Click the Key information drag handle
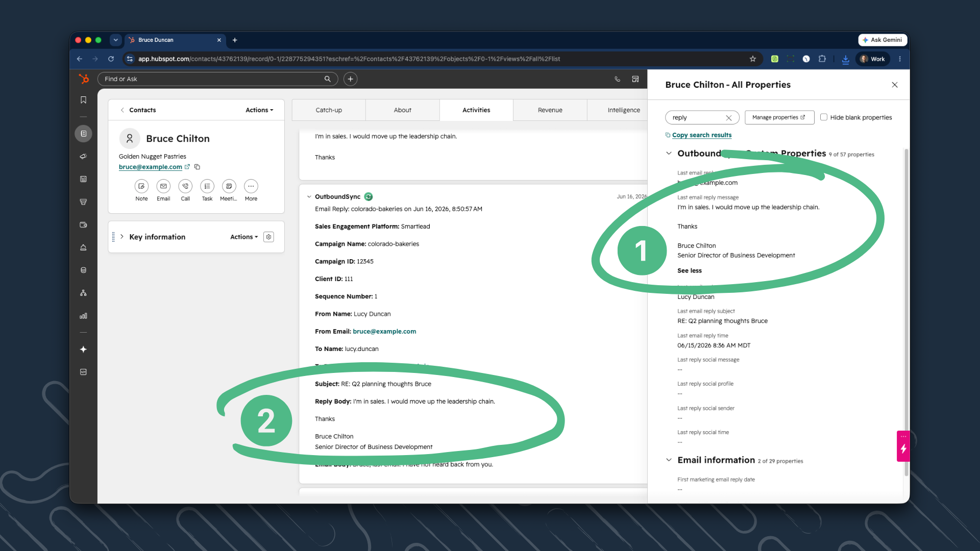The height and width of the screenshot is (551, 980). point(113,237)
